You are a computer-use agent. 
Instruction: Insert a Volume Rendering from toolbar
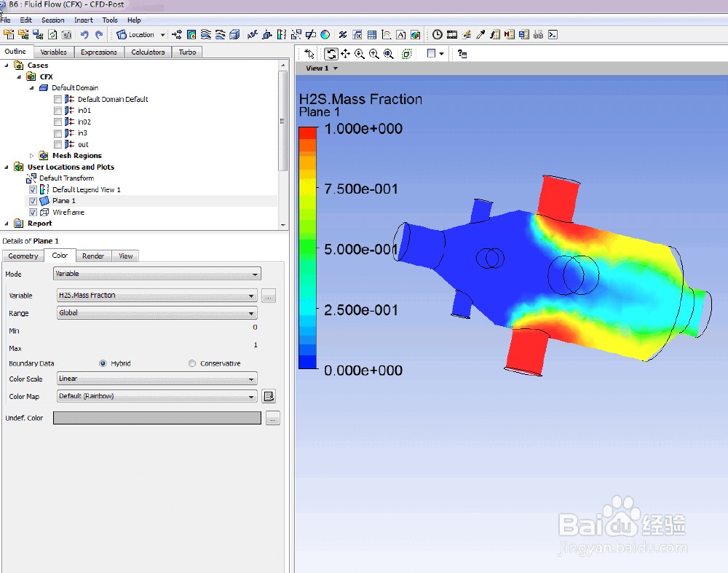pos(235,34)
